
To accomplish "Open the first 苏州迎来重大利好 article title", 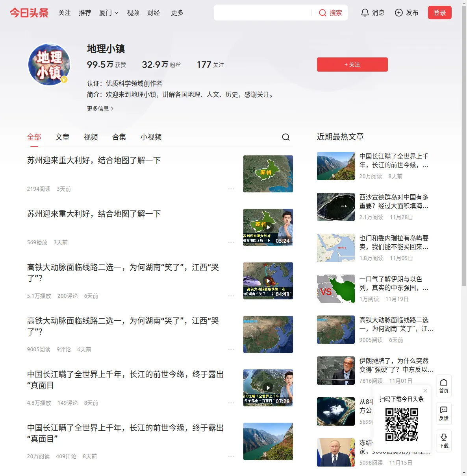I will (x=94, y=160).
